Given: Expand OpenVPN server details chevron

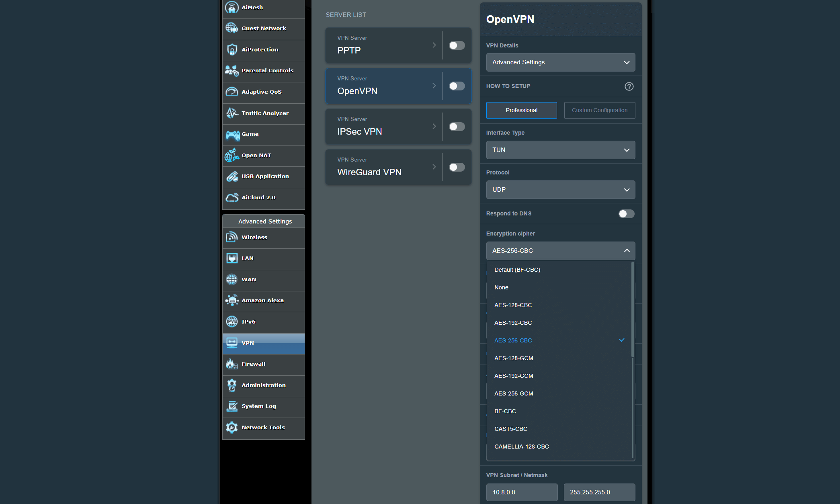Looking at the screenshot, I should pyautogui.click(x=434, y=86).
